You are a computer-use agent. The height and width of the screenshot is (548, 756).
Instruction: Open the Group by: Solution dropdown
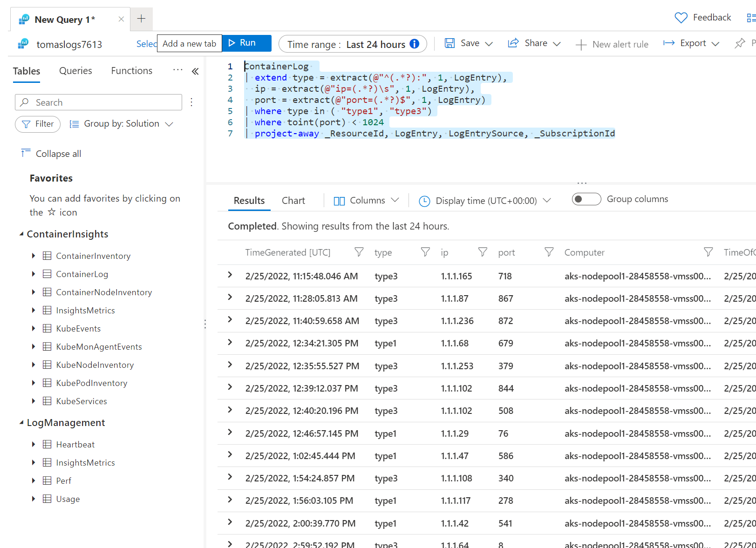pyautogui.click(x=122, y=124)
